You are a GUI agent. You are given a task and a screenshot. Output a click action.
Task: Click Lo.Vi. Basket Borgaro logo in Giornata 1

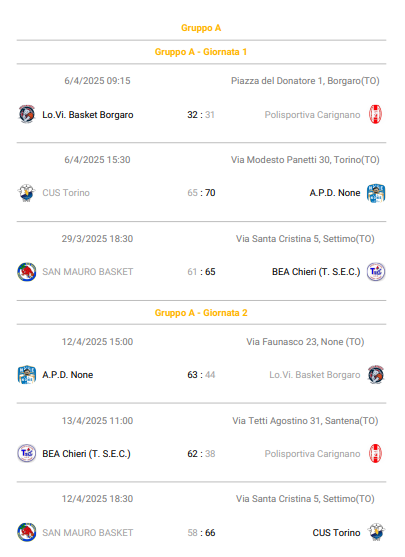click(x=27, y=114)
